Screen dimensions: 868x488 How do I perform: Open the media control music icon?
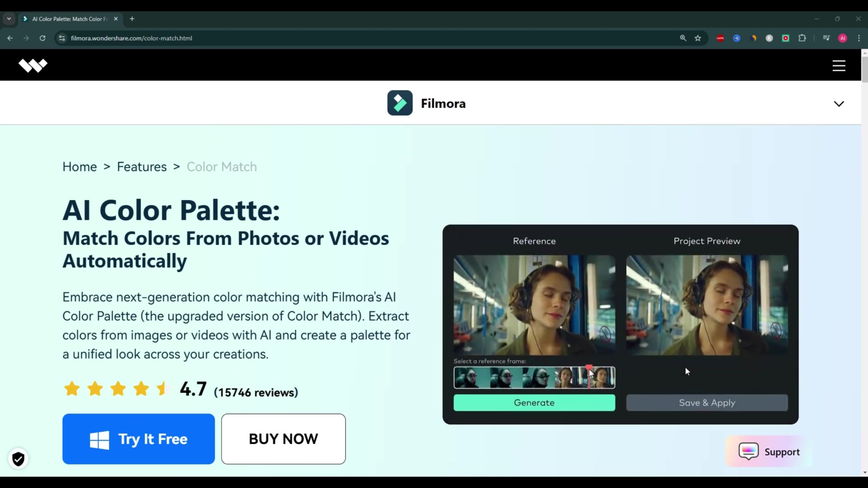pos(826,38)
